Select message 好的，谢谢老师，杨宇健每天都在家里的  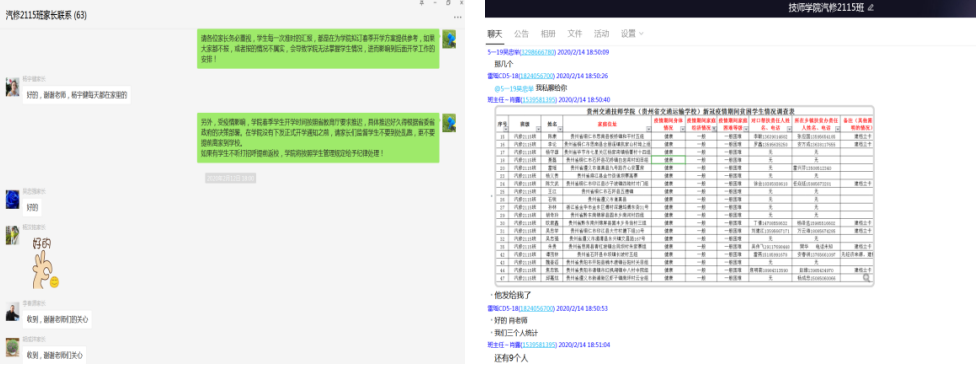click(77, 95)
